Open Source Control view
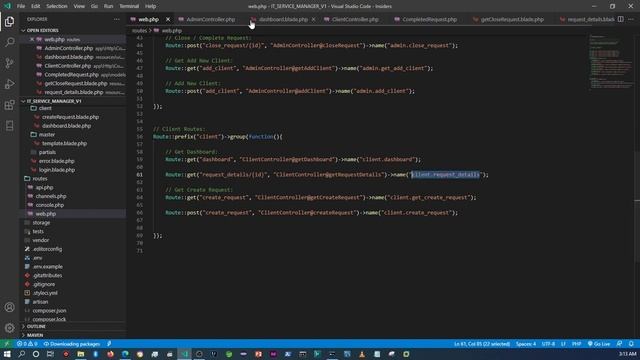Viewport: 640px width, 360px height. pos(9,63)
